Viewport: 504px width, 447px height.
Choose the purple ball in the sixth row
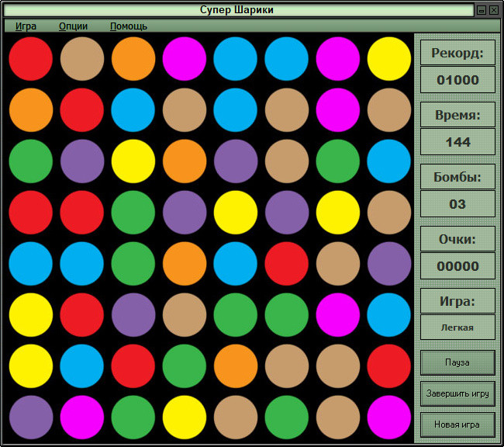(133, 315)
